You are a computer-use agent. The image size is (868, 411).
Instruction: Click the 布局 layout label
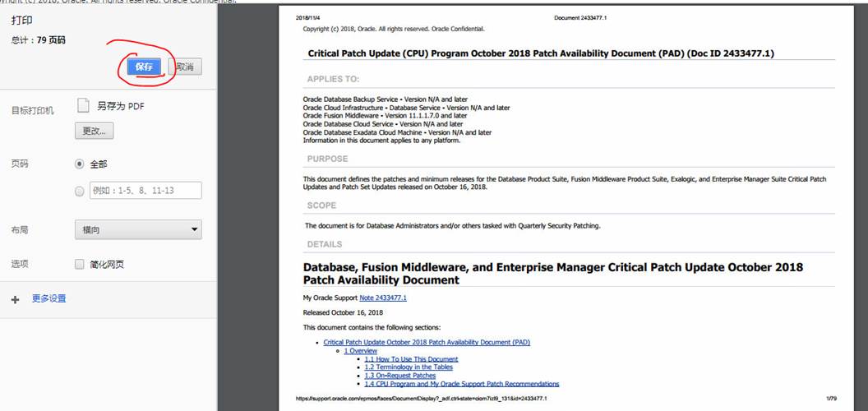pyautogui.click(x=20, y=230)
